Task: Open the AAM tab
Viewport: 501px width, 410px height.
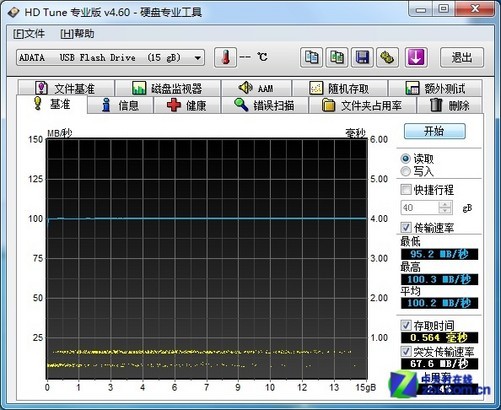Action: tap(256, 88)
